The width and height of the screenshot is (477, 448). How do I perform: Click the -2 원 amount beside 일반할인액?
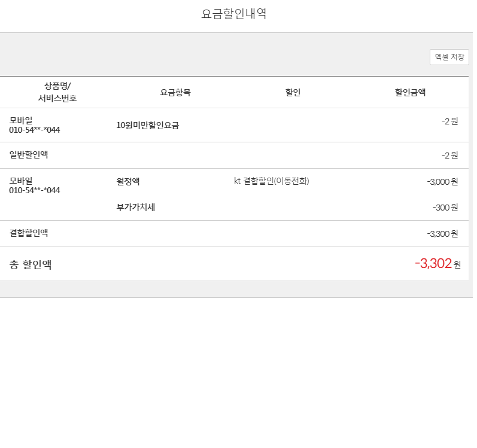click(x=449, y=156)
